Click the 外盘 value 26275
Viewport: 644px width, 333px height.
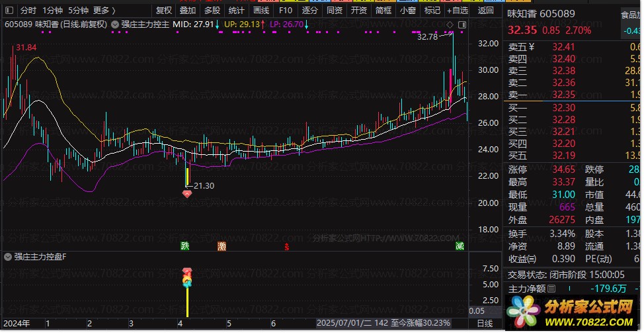pyautogui.click(x=562, y=220)
